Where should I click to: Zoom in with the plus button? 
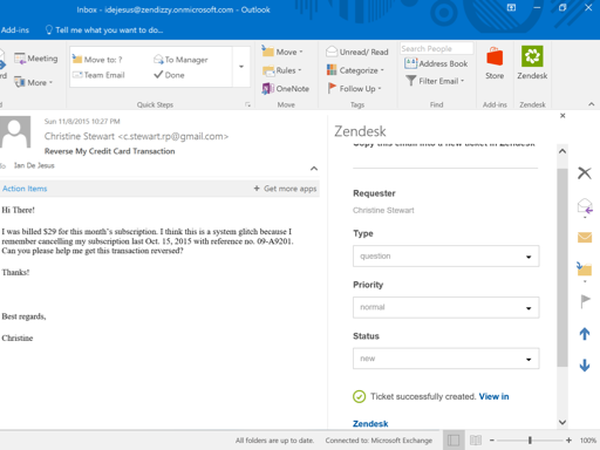pos(569,440)
